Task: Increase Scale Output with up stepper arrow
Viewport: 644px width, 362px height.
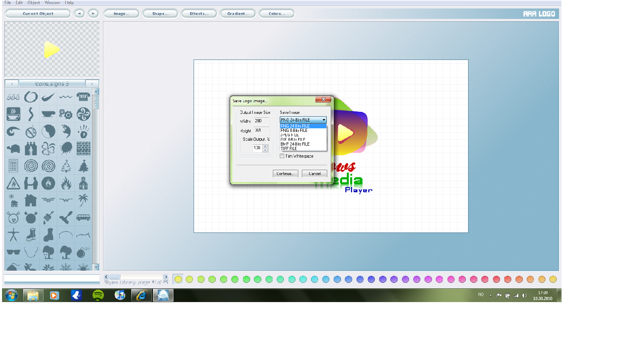Action: [265, 146]
